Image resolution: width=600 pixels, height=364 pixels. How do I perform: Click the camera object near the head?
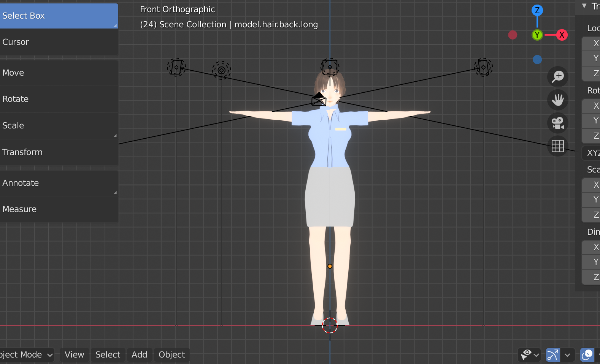tap(319, 100)
